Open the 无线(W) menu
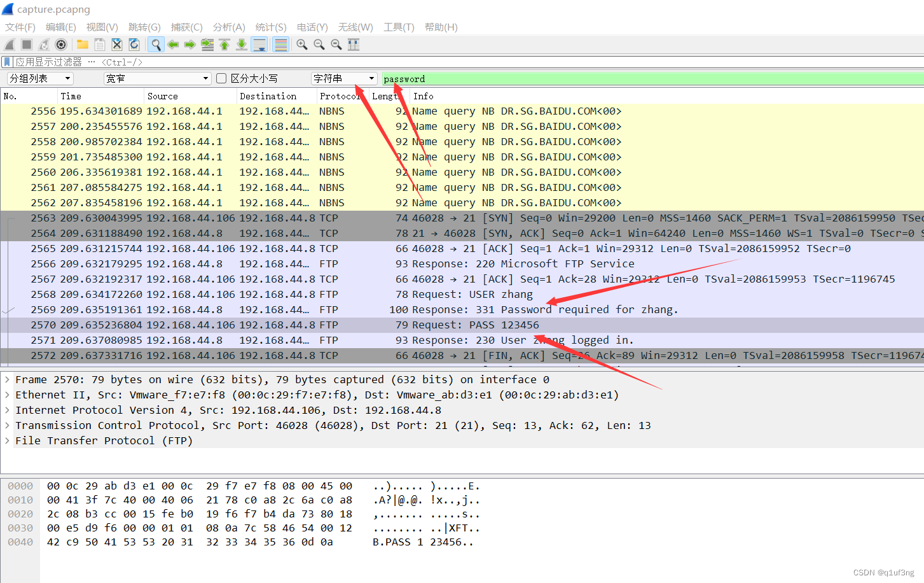This screenshot has width=924, height=583. 355,27
